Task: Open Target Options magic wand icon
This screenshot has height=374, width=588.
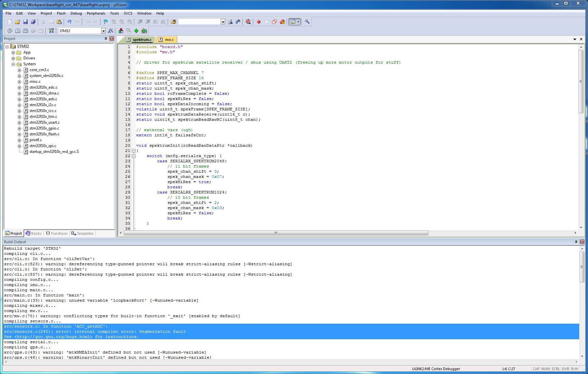Action: (x=111, y=31)
